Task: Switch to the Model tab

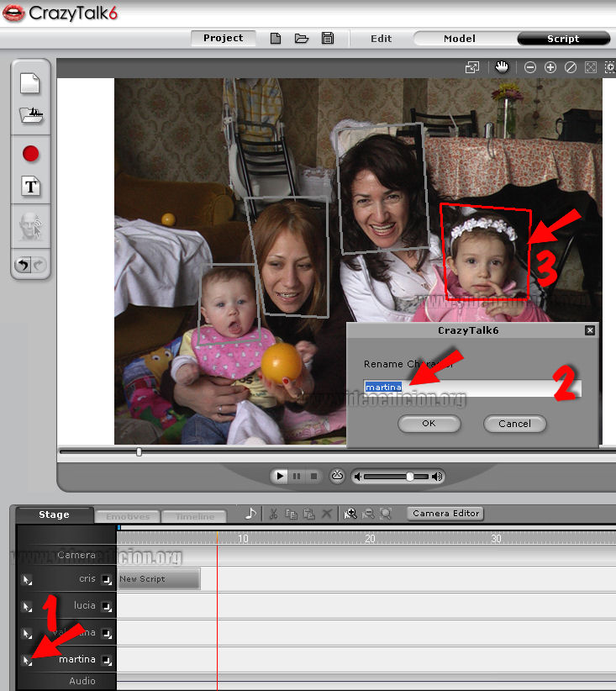Action: (460, 39)
